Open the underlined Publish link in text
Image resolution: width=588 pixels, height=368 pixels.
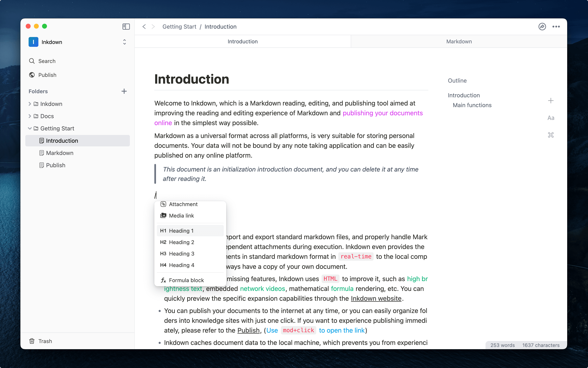click(248, 330)
